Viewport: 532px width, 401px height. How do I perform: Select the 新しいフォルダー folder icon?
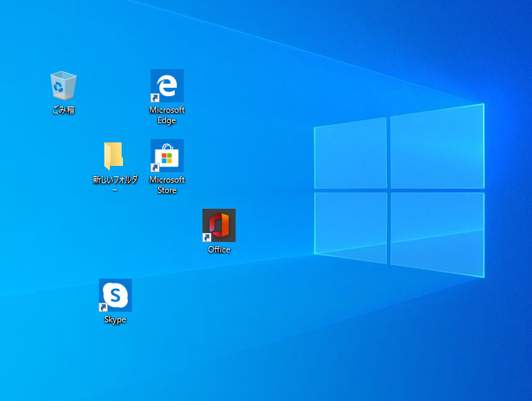[114, 156]
